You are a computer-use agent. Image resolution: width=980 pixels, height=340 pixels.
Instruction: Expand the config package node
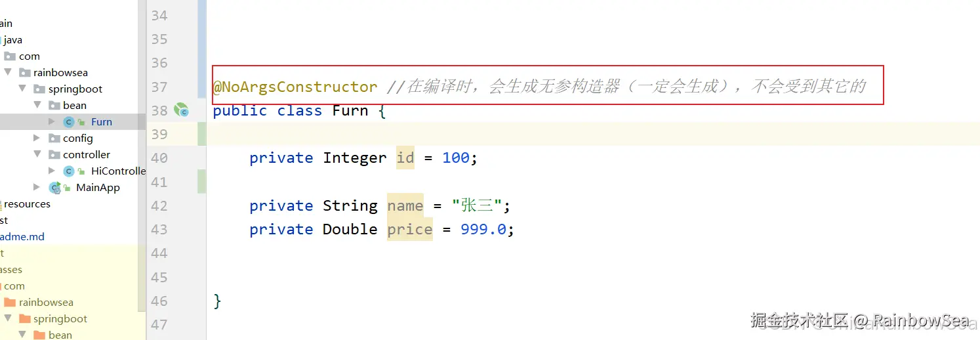click(x=37, y=138)
